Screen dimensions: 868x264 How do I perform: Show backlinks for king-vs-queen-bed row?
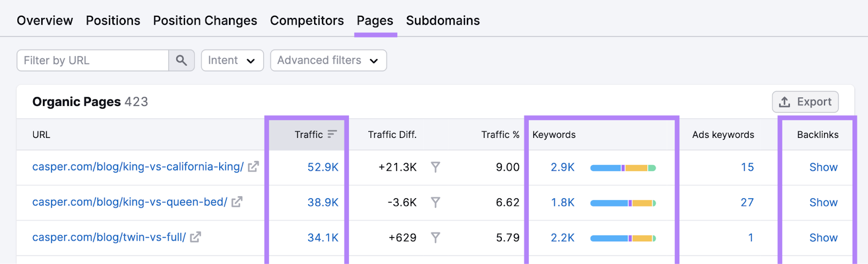[824, 203]
